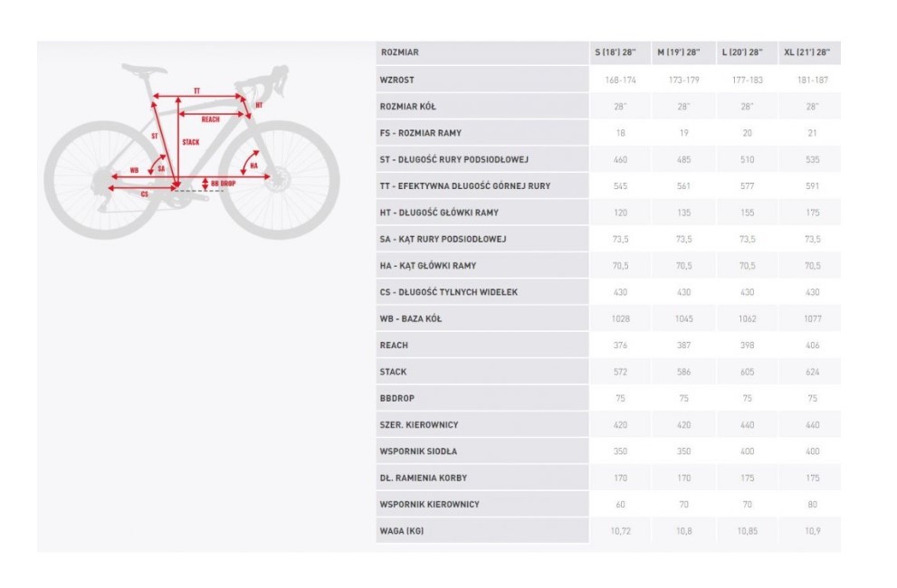Click the SZER. KIEROWNICY row label
The width and height of the screenshot is (897, 588).
point(419,425)
